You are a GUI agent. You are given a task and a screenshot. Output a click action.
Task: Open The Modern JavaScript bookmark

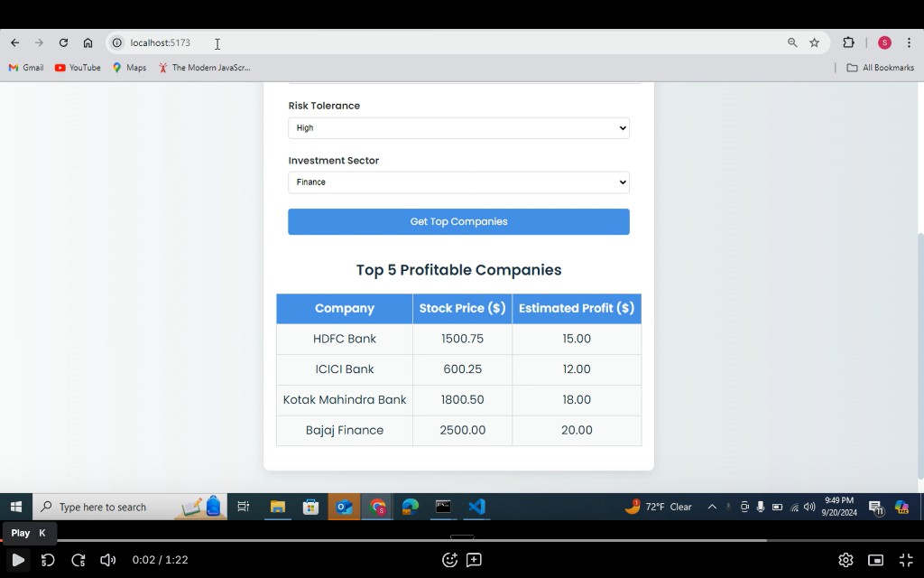(x=204, y=68)
